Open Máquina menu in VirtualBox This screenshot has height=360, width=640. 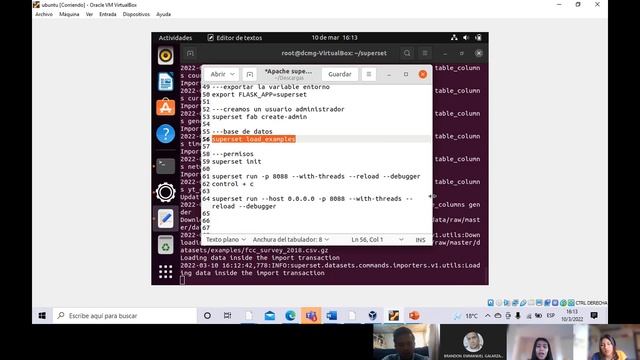click(69, 14)
